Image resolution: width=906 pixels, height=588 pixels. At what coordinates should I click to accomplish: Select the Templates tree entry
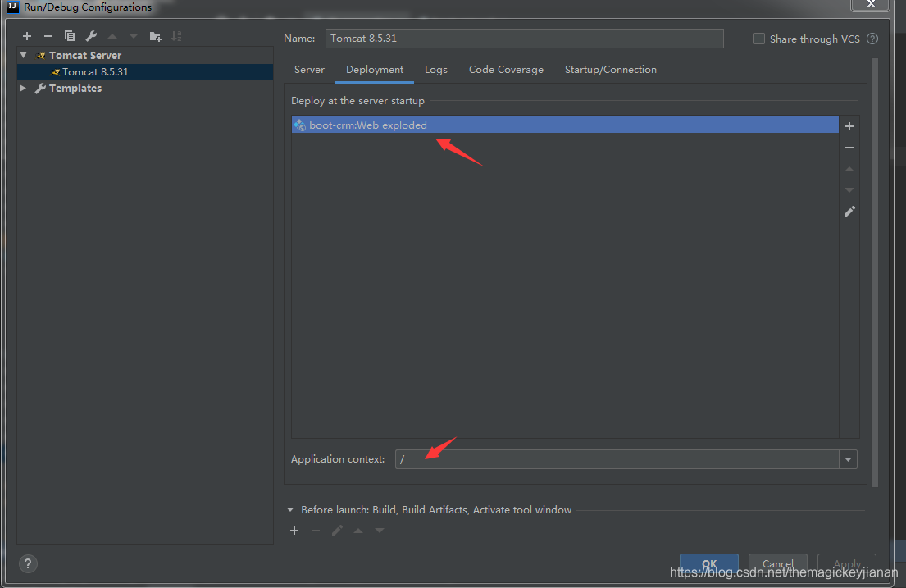75,88
